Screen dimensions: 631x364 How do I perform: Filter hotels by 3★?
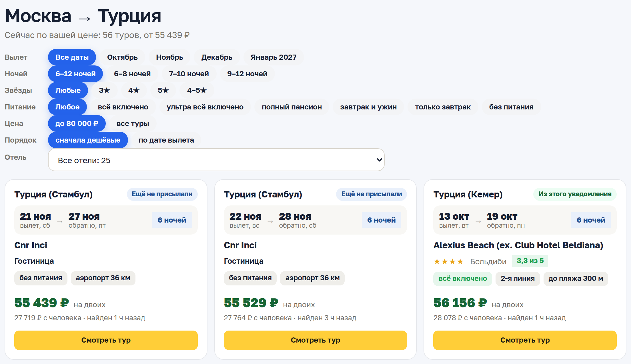[104, 90]
